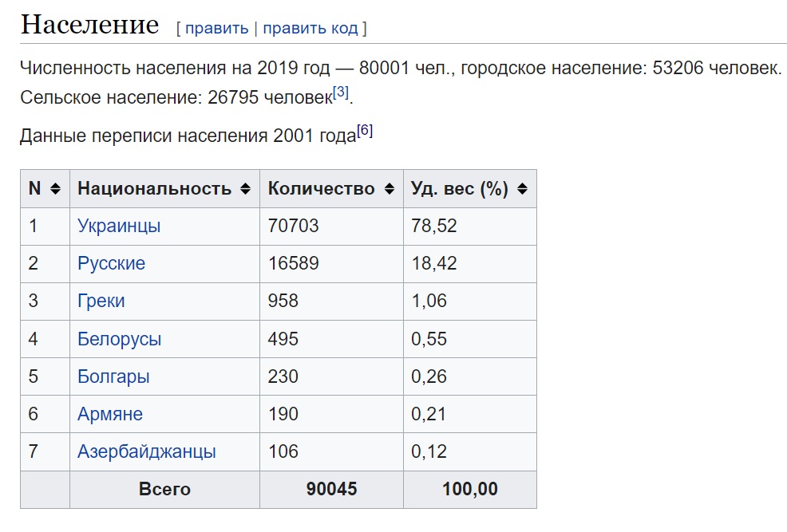Open the Украинцы link
This screenshot has width=787, height=532.
119,227
